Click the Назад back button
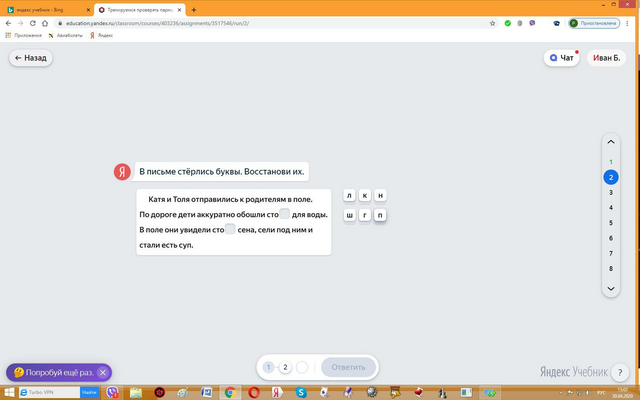This screenshot has height=400, width=640. pos(31,58)
